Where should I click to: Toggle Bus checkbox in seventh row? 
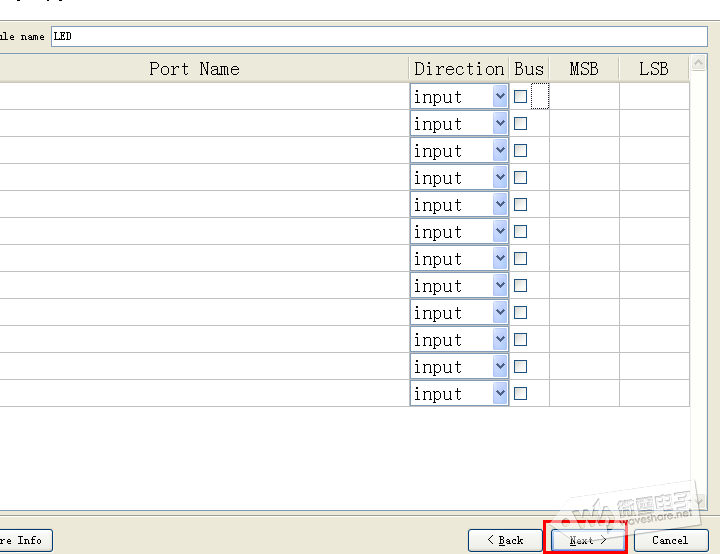(520, 259)
